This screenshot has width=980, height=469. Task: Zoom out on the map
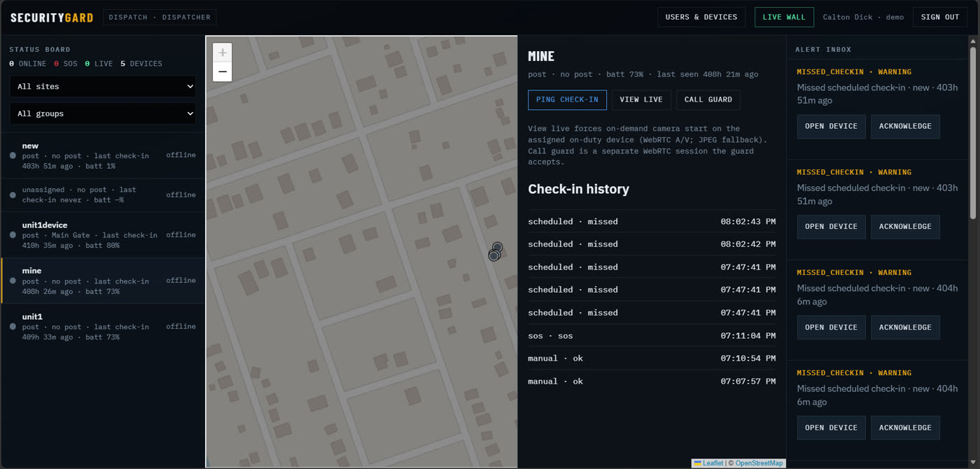[222, 72]
